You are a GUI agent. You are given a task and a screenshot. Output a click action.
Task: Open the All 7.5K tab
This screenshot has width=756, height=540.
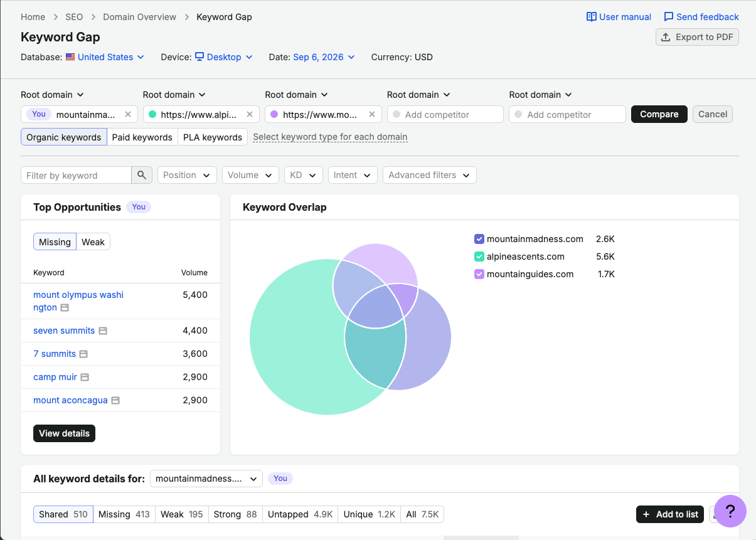[422, 514]
